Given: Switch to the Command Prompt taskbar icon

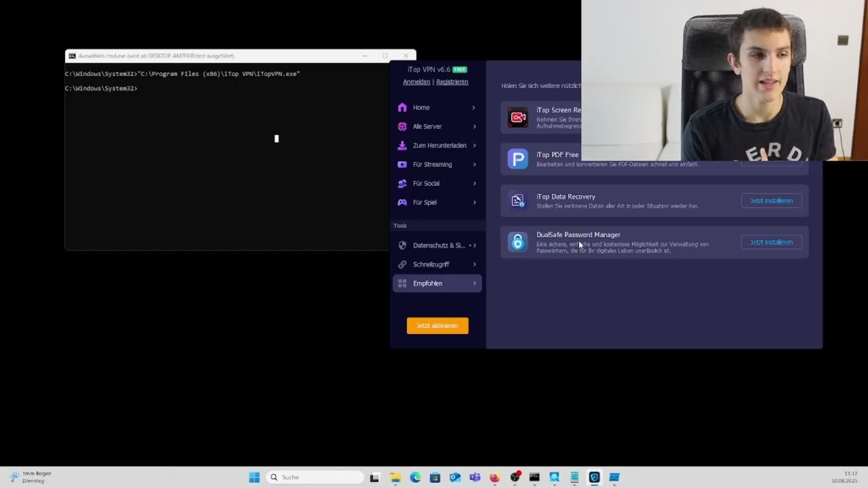Looking at the screenshot, I should click(534, 477).
